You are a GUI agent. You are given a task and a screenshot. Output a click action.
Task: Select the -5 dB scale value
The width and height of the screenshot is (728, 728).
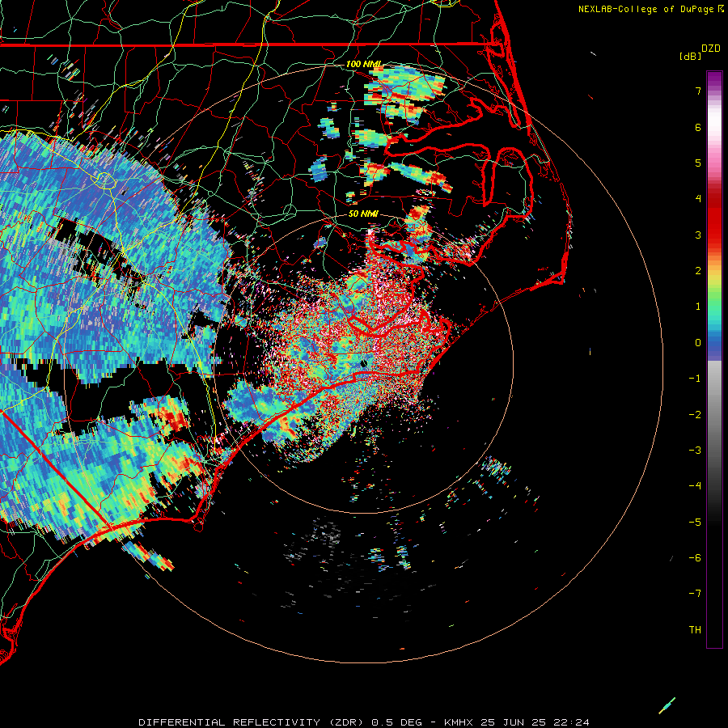695,523
